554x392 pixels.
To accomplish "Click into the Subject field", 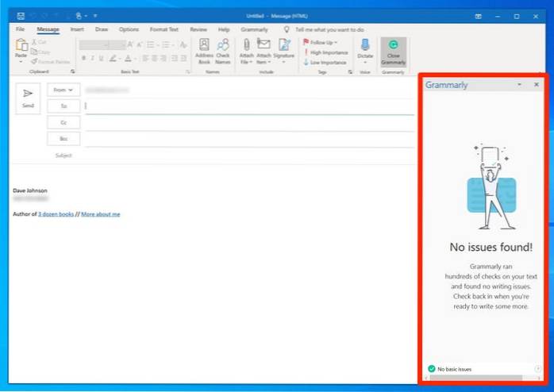I will (x=238, y=156).
